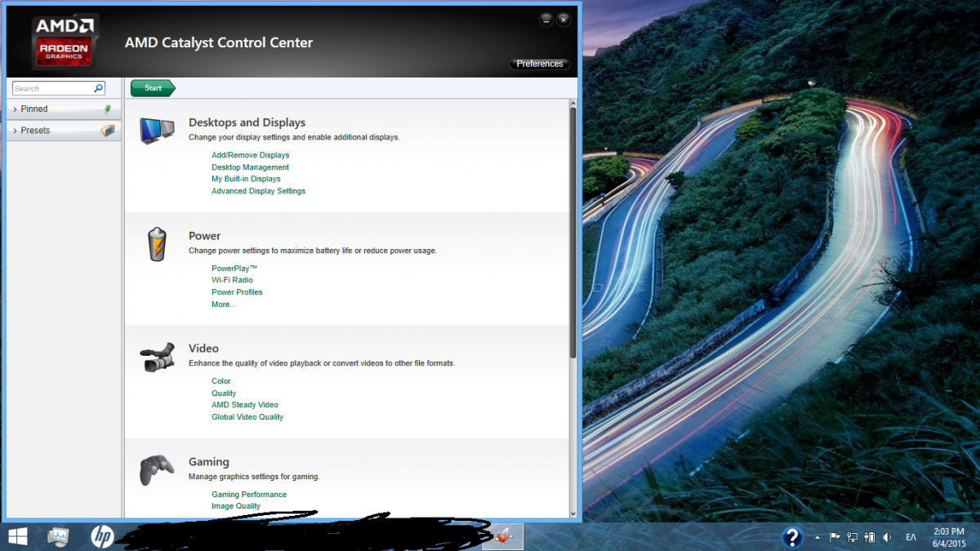The height and width of the screenshot is (551, 980).
Task: Open the performance monitor taskbar icon
Action: tap(59, 536)
